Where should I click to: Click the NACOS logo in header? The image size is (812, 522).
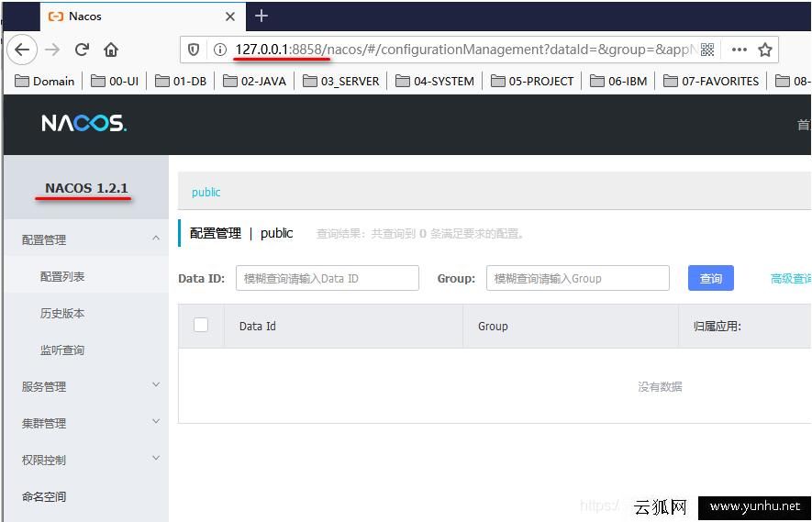pyautogui.click(x=83, y=123)
